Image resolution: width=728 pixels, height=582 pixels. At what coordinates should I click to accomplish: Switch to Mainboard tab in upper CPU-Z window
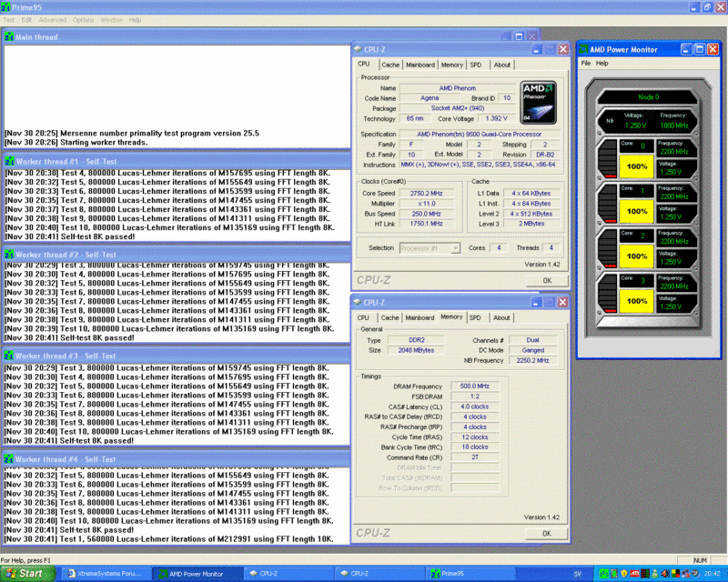click(420, 65)
